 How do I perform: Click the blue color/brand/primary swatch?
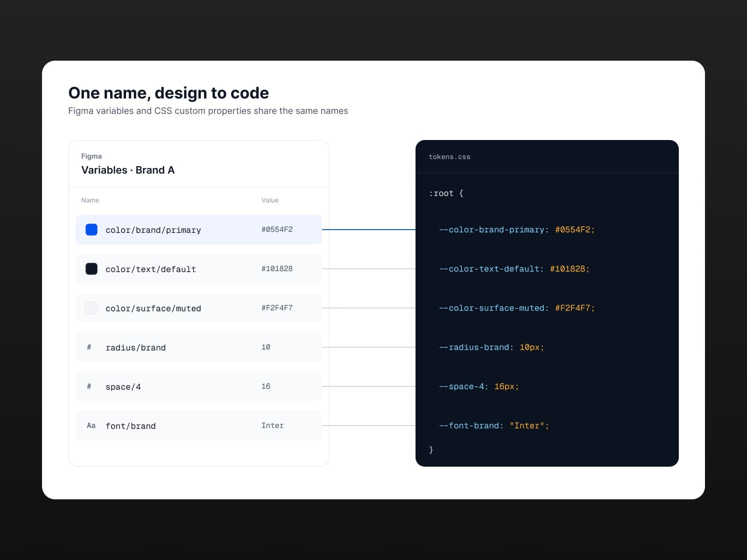[x=92, y=230]
